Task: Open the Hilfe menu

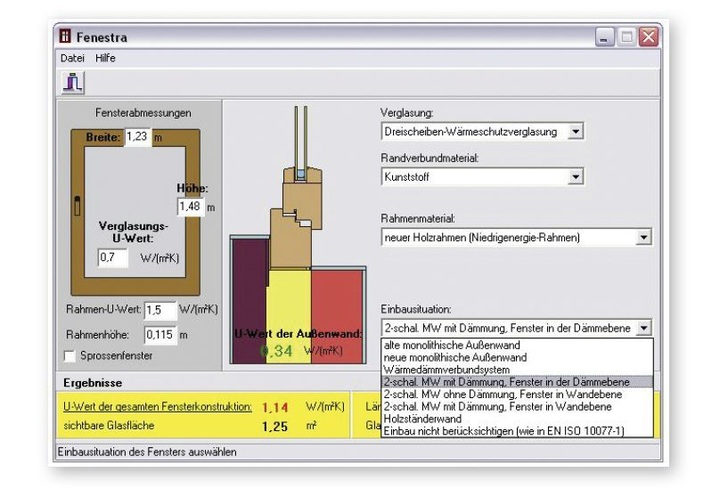Action: click(x=105, y=58)
